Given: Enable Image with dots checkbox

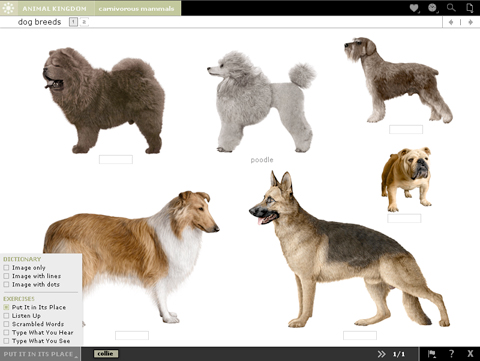Looking at the screenshot, I should tap(6, 284).
